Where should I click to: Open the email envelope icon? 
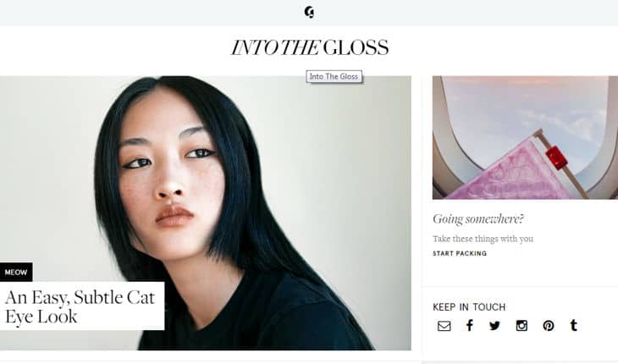point(444,326)
